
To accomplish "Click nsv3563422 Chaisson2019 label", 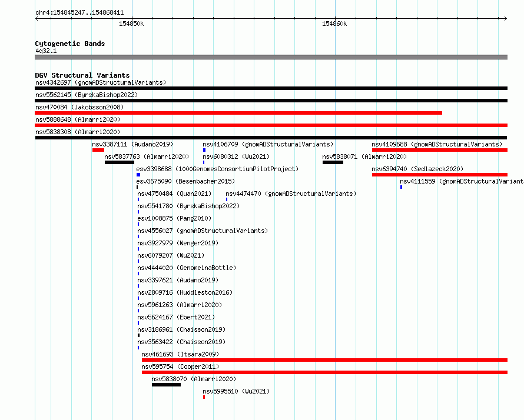I will (181, 342).
